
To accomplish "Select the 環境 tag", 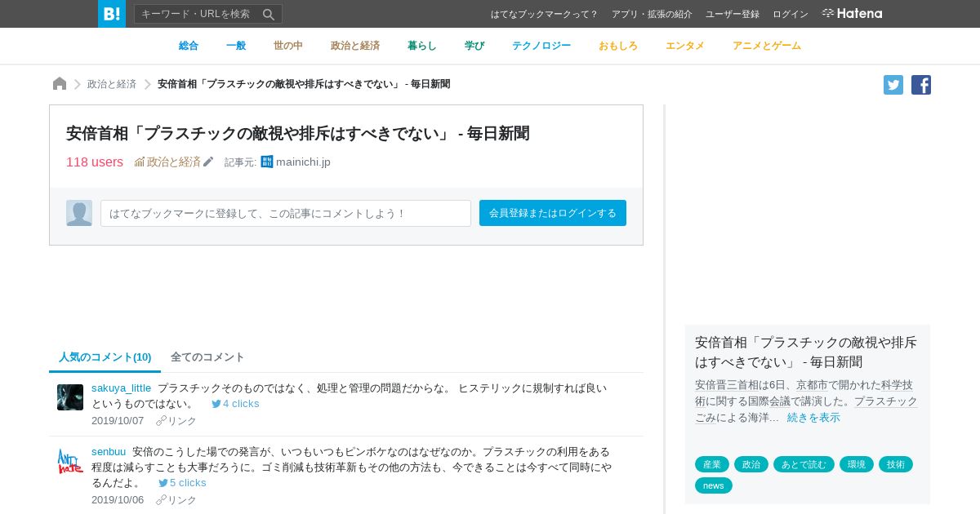I will click(x=857, y=464).
